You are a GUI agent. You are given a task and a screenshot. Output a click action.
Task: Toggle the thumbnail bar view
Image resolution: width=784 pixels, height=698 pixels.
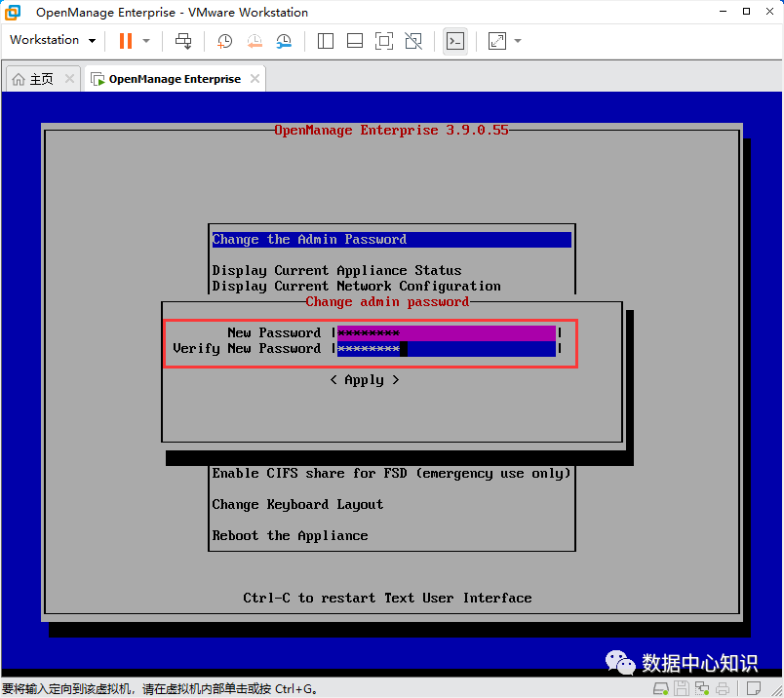click(355, 41)
